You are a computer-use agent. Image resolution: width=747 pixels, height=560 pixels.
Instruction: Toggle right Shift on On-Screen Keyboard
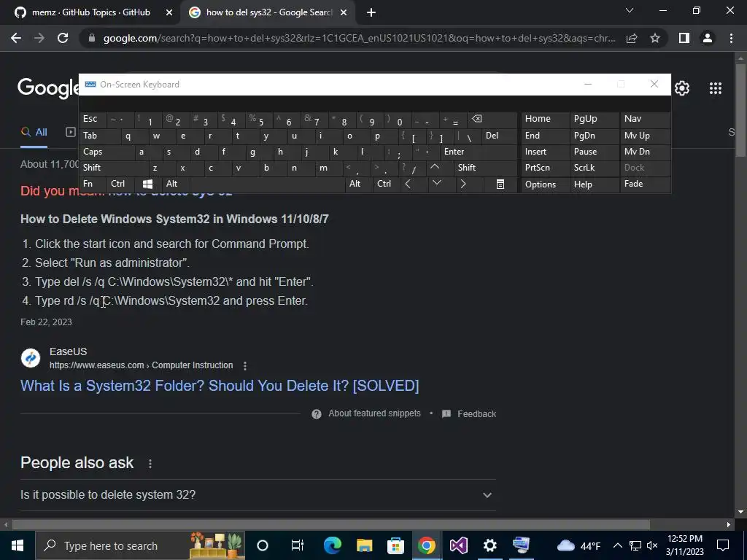485,168
